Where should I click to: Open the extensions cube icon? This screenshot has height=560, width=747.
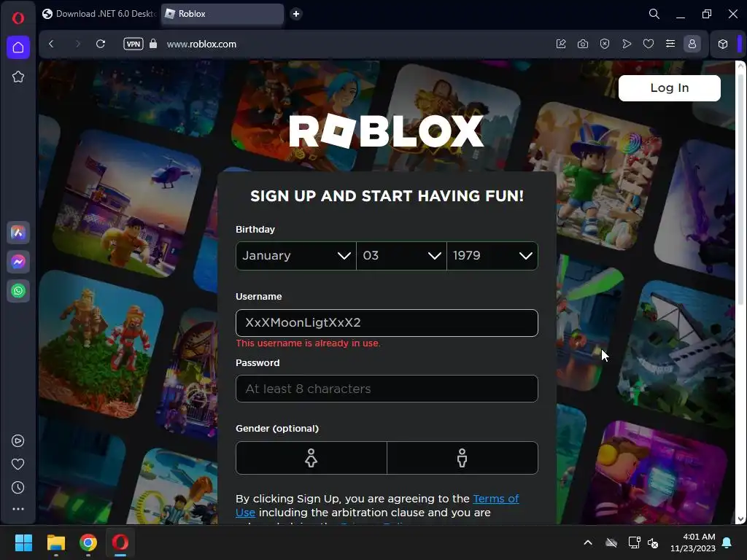pyautogui.click(x=723, y=44)
